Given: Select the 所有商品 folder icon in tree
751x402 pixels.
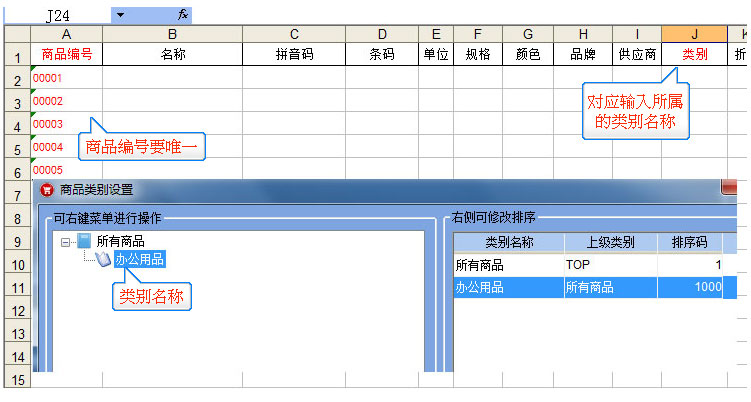Looking at the screenshot, I should (x=84, y=241).
